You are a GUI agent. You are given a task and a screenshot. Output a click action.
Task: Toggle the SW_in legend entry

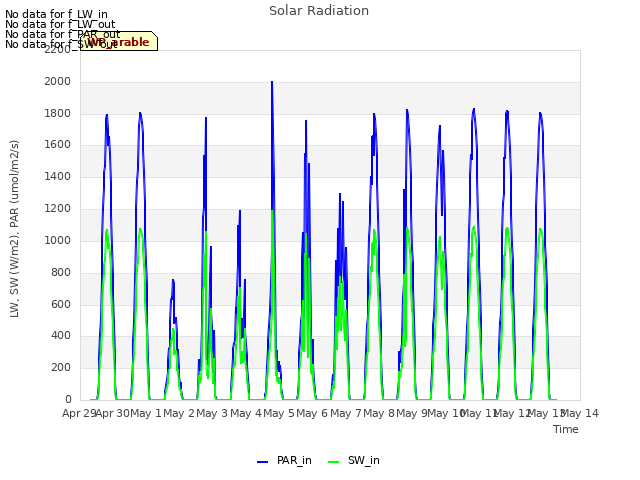354,460
